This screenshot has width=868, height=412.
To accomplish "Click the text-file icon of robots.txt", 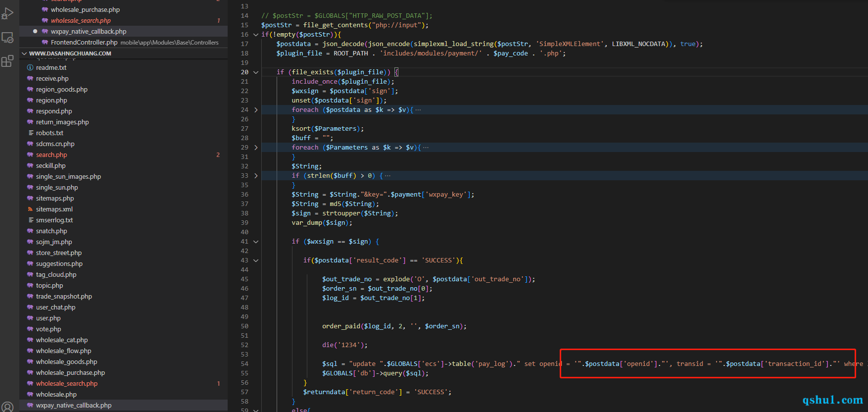I will pyautogui.click(x=31, y=133).
